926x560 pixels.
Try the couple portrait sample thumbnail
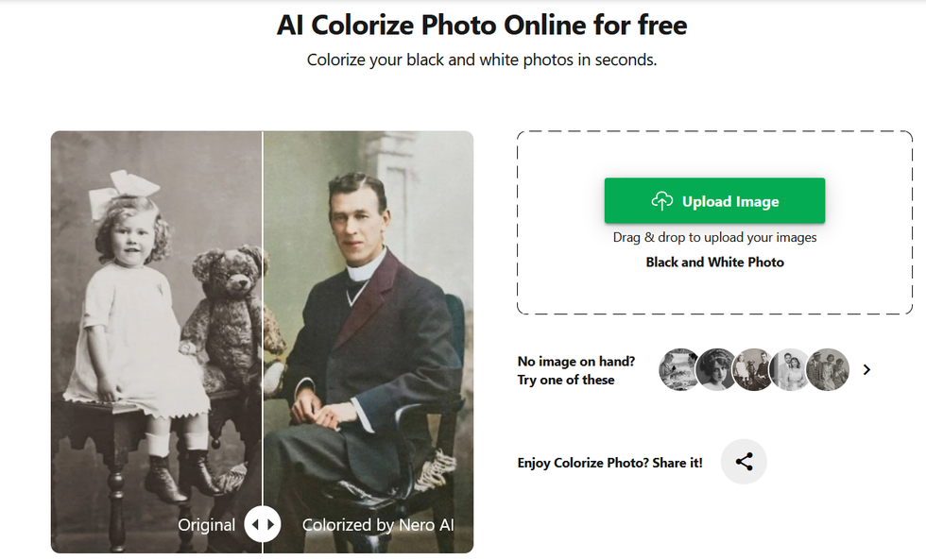[x=790, y=370]
